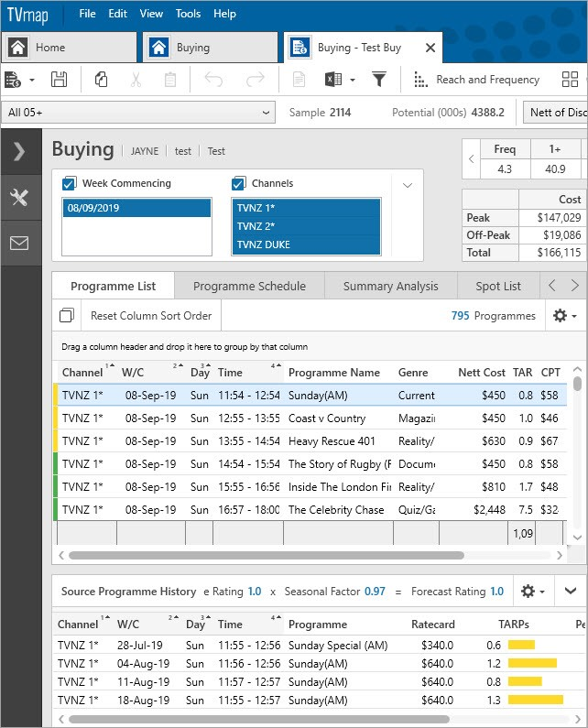The height and width of the screenshot is (728, 588).
Task: Click the Ratecard column header
Action: pos(433,625)
